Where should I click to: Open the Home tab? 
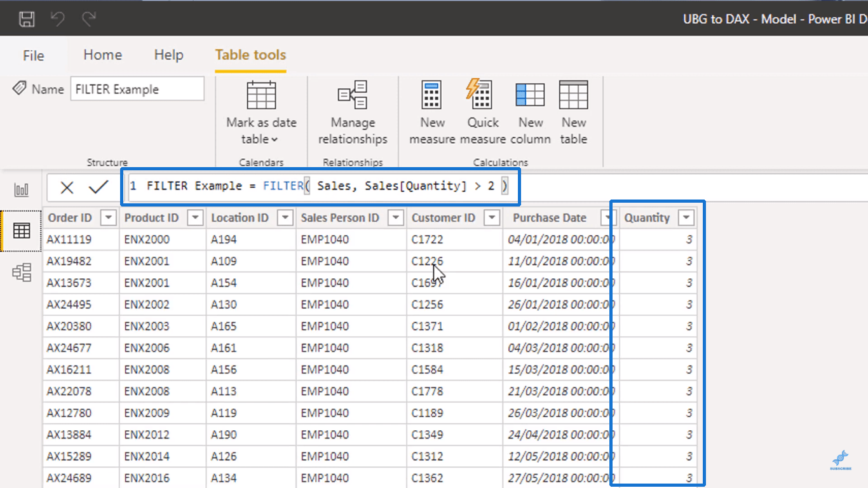click(x=102, y=55)
